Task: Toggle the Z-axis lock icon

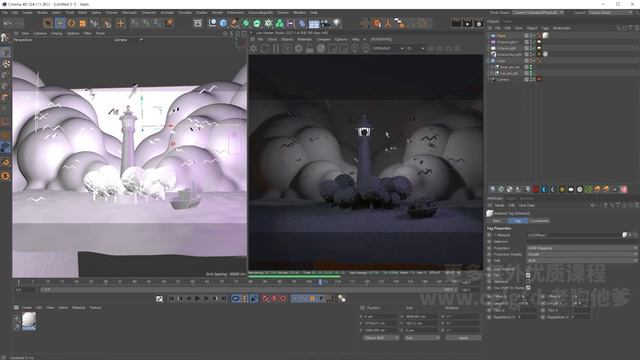Action: click(x=157, y=24)
